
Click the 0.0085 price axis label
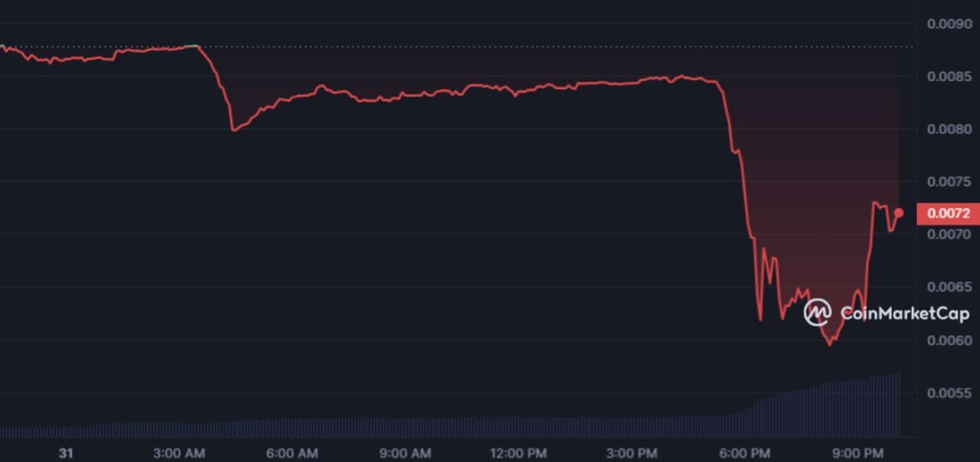948,76
